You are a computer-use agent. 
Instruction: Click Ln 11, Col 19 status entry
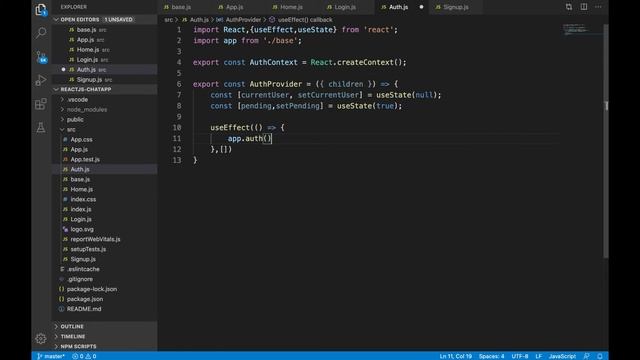pyautogui.click(x=456, y=356)
